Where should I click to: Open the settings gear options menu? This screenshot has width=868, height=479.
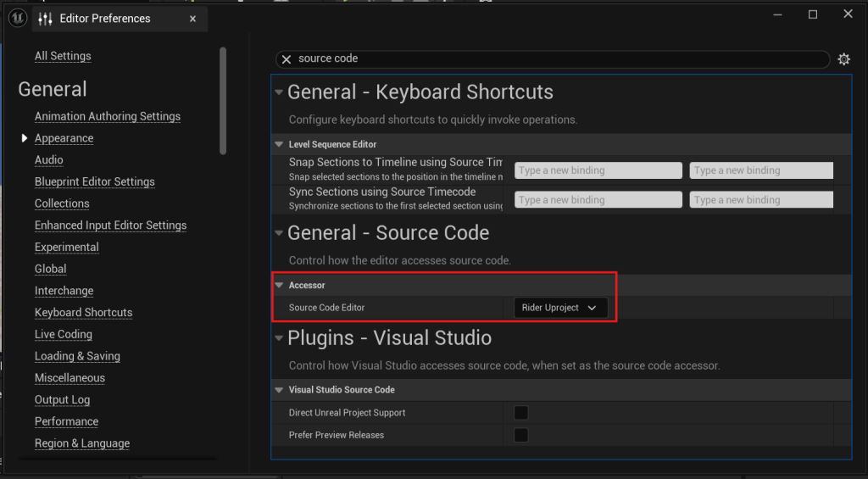point(843,59)
